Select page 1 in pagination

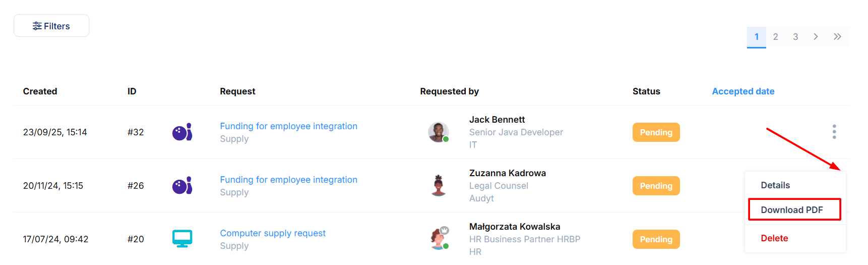[757, 37]
